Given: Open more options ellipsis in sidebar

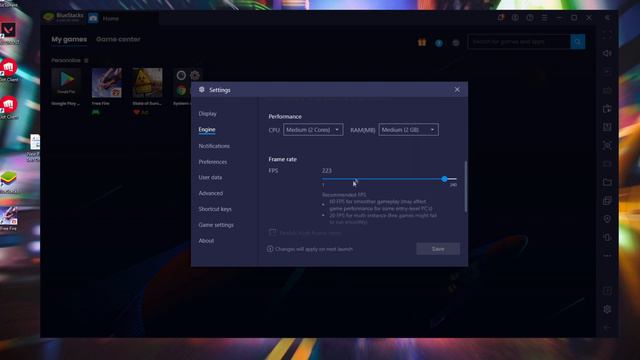Looking at the screenshot, I should click(x=607, y=256).
